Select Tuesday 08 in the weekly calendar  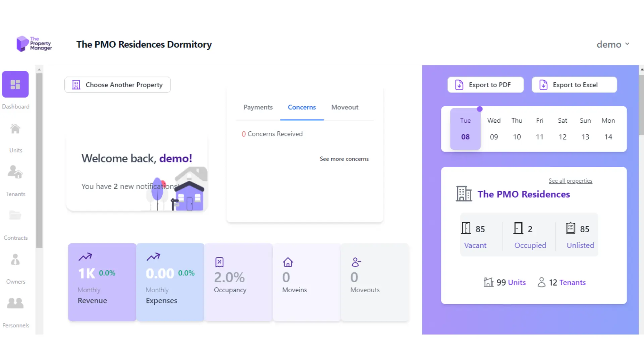[465, 129]
